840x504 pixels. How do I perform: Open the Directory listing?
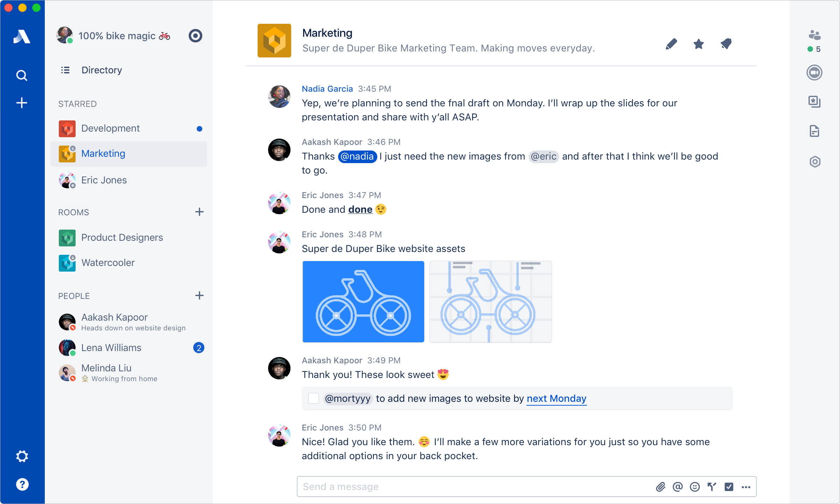click(101, 70)
